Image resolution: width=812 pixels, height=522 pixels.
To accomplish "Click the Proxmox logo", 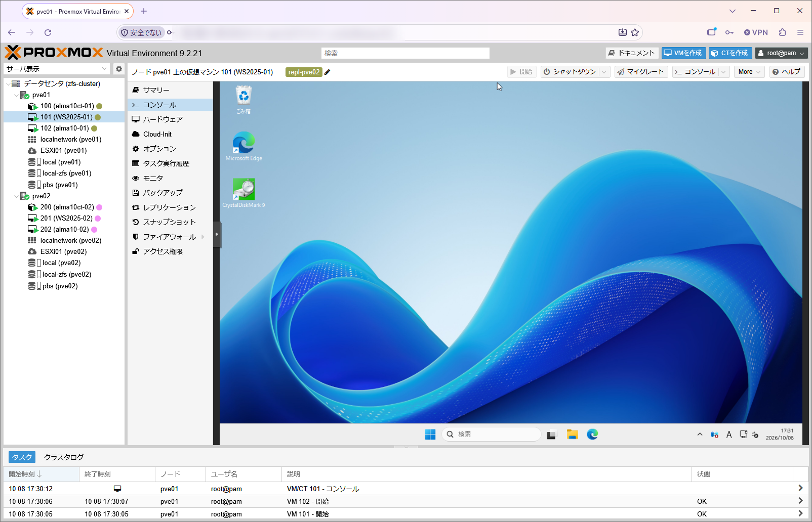I will click(x=54, y=53).
